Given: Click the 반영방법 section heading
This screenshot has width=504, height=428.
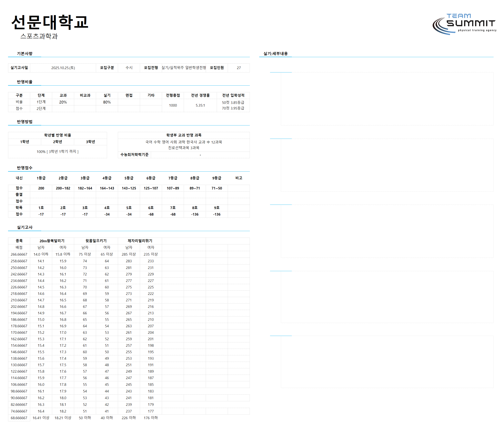Looking at the screenshot, I should pyautogui.click(x=25, y=122).
